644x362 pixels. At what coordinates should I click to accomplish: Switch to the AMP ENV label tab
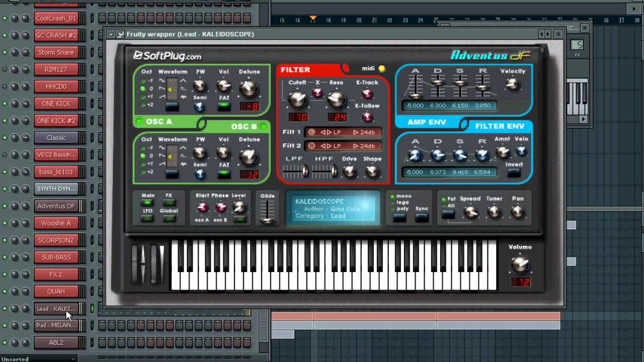tap(427, 122)
